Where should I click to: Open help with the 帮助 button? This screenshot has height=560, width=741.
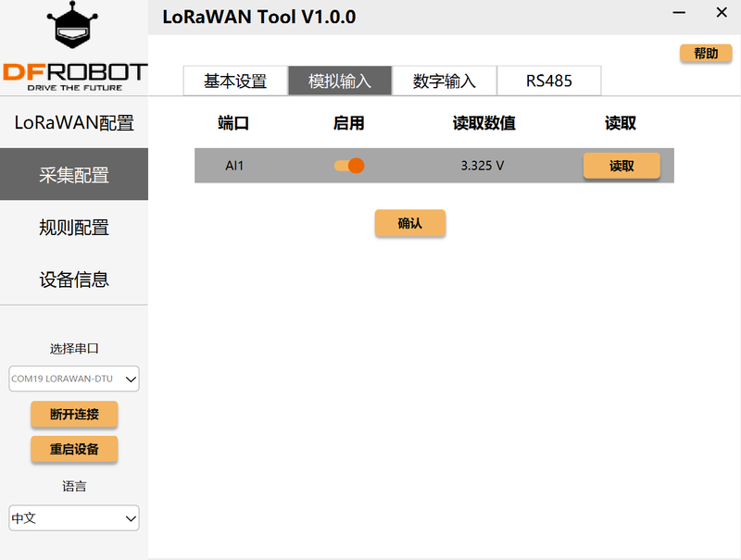point(706,54)
